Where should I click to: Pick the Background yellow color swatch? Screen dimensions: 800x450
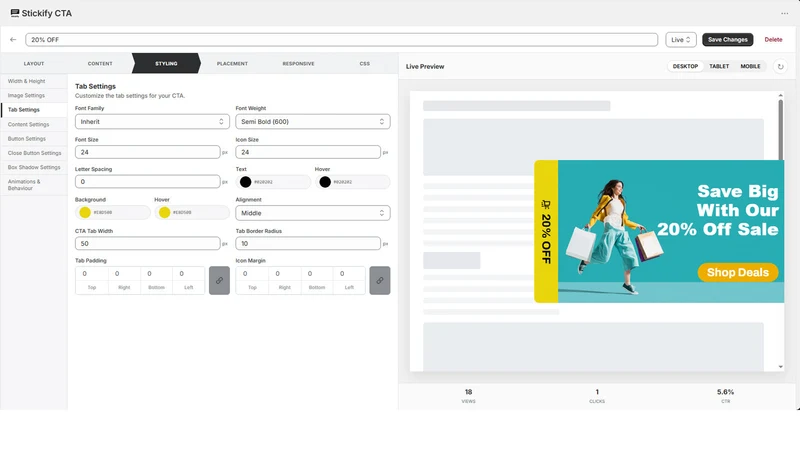point(85,212)
